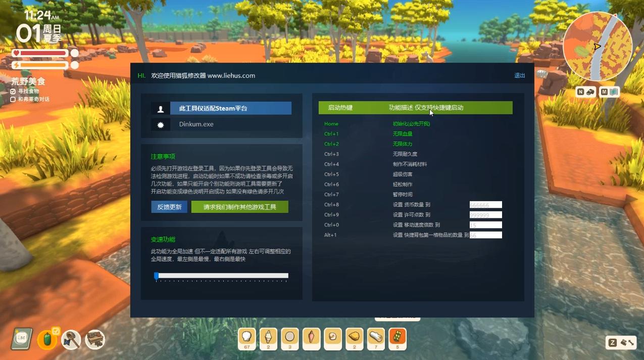This screenshot has height=360, width=644.
Task: Click the M map shortcut icon under minimap
Action: point(610,92)
